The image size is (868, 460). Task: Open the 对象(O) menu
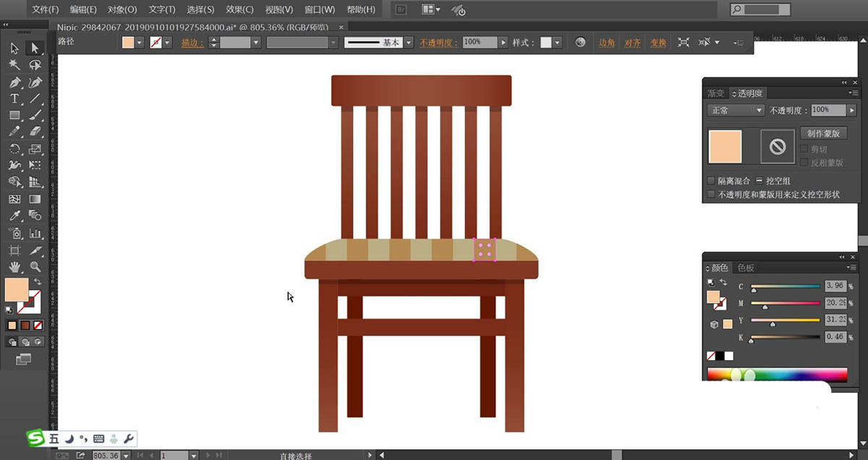pos(122,9)
